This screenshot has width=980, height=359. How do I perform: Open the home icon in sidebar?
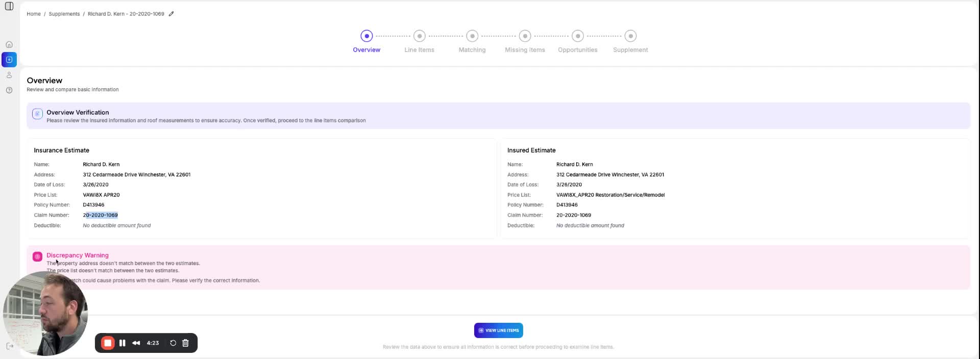[9, 45]
